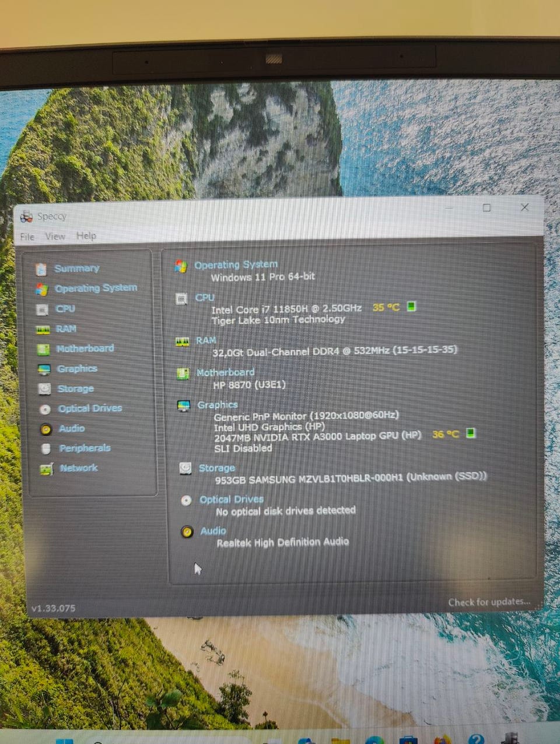Click the Audio heading in summary panel

coord(213,531)
